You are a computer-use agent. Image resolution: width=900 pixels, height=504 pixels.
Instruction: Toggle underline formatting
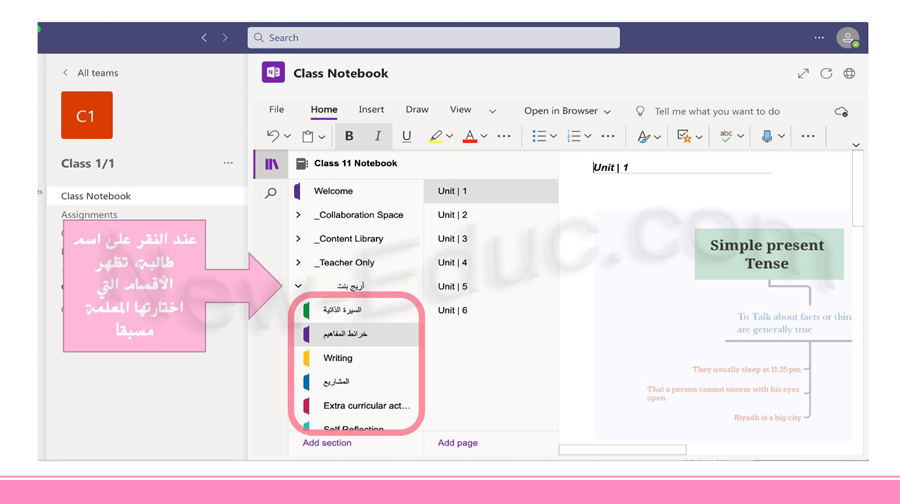point(406,136)
